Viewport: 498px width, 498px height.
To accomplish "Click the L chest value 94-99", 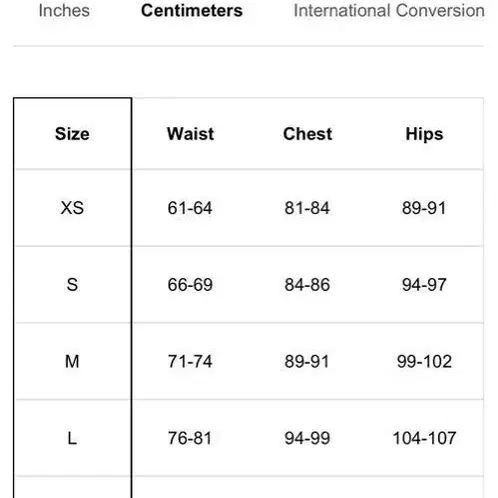I will click(307, 438).
